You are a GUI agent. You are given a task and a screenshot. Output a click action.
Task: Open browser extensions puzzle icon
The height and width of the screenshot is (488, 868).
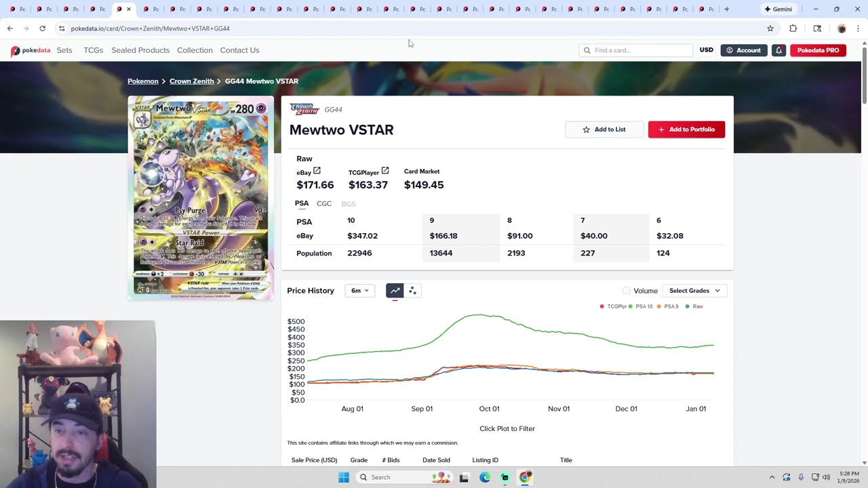[793, 28]
